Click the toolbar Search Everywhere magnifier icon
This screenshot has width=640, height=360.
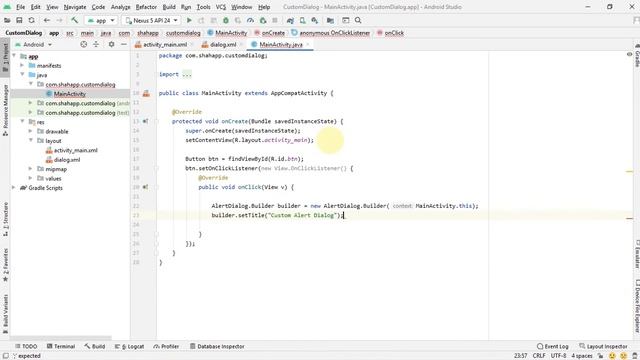358,20
